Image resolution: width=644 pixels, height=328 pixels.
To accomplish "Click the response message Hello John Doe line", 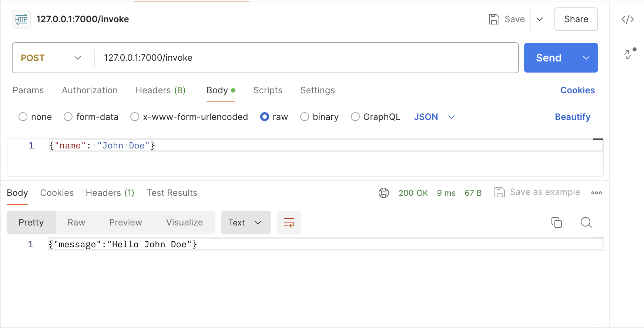I will [x=123, y=244].
